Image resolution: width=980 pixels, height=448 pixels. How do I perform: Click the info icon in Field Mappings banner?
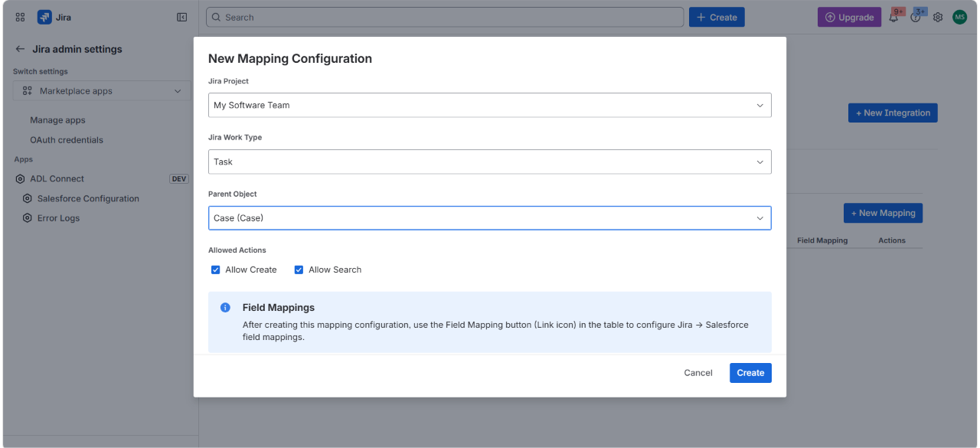225,308
